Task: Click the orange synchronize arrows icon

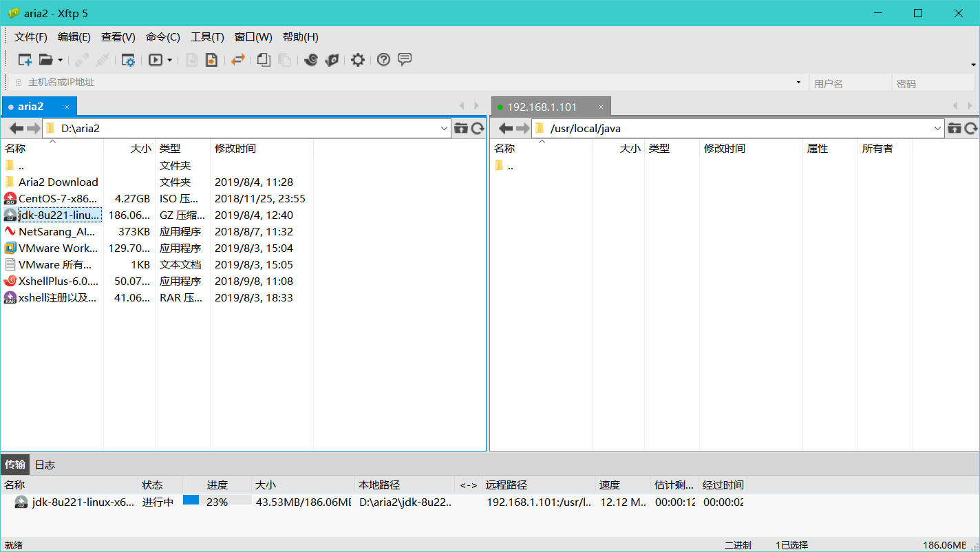Action: coord(238,60)
